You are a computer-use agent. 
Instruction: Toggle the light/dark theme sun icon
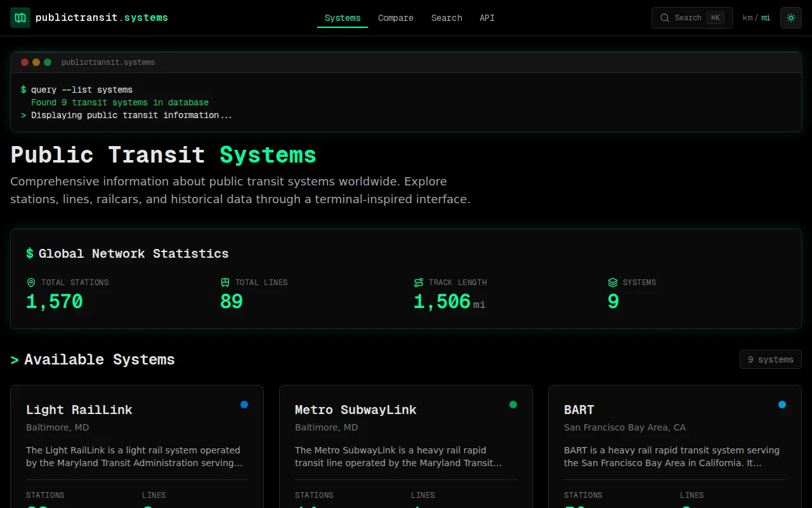(791, 18)
